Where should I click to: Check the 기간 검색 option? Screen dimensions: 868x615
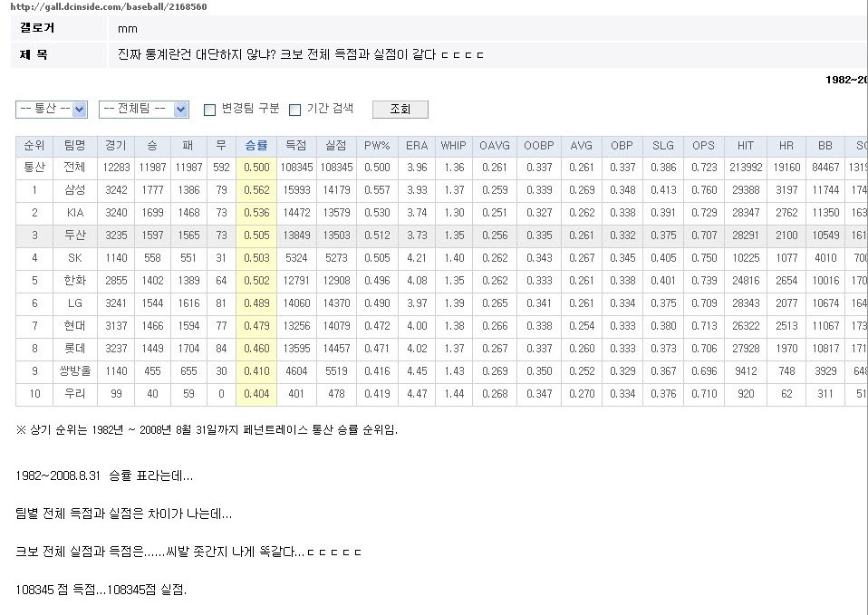[294, 110]
